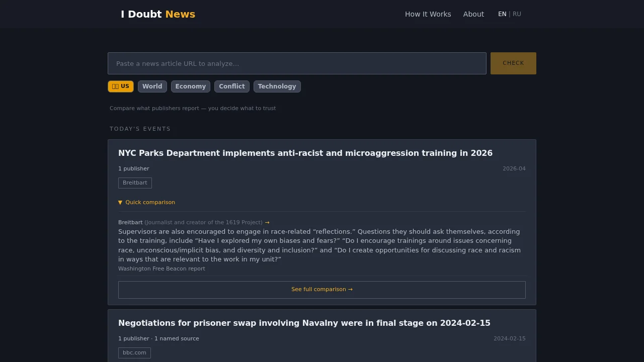The width and height of the screenshot is (644, 362).
Task: Select the EN language option
Action: click(502, 14)
